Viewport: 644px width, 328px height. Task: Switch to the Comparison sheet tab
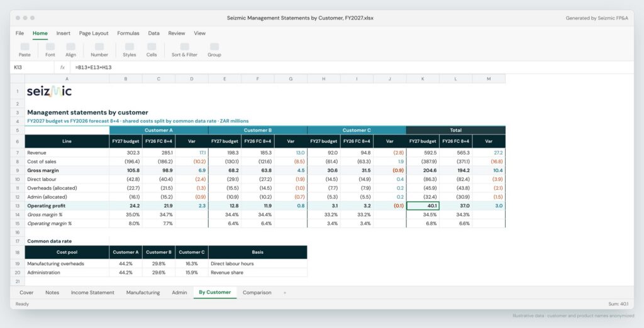tap(257, 293)
